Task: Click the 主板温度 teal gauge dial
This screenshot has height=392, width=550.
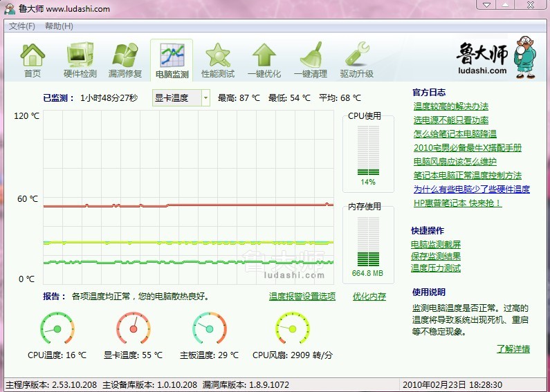Action: point(210,328)
